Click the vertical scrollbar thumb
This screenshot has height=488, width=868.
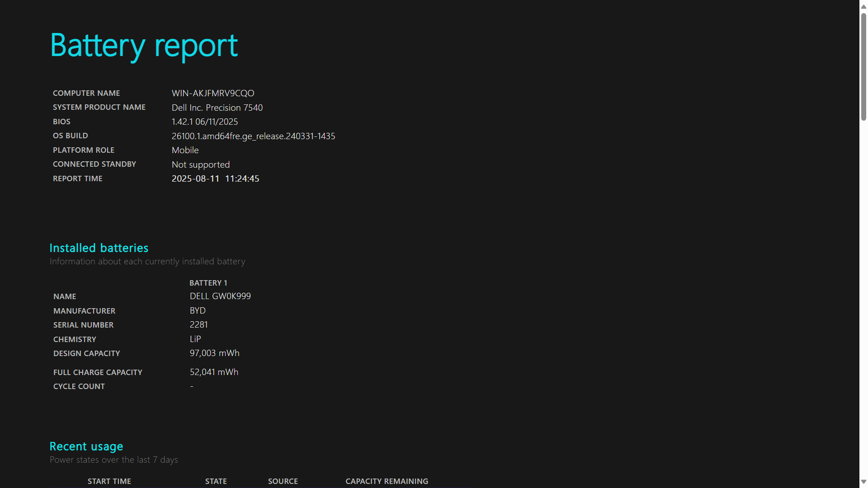click(863, 67)
